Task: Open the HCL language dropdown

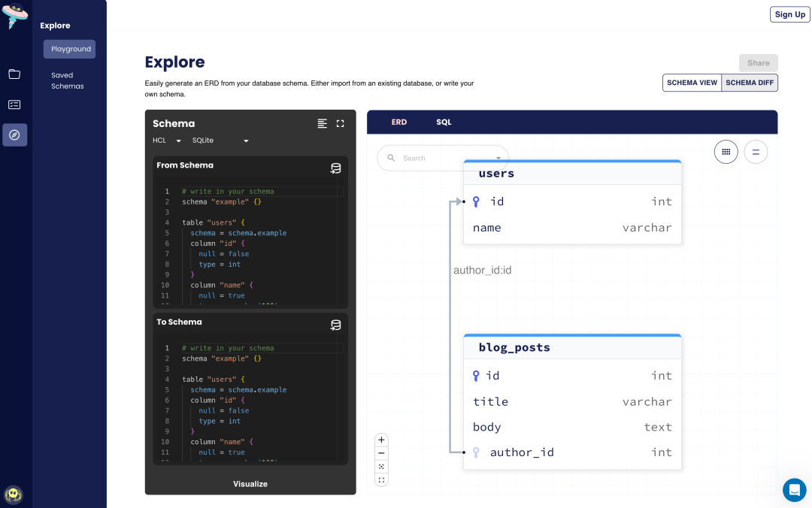Action: pos(167,141)
